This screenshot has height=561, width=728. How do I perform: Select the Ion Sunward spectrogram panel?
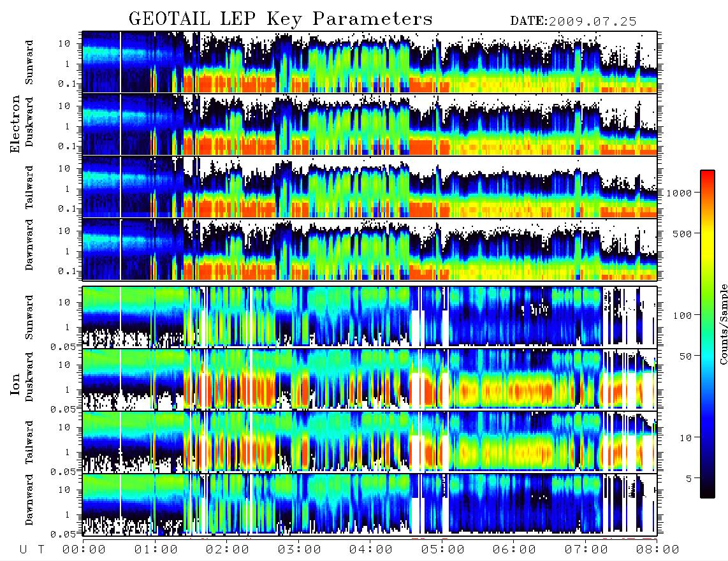(x=370, y=317)
